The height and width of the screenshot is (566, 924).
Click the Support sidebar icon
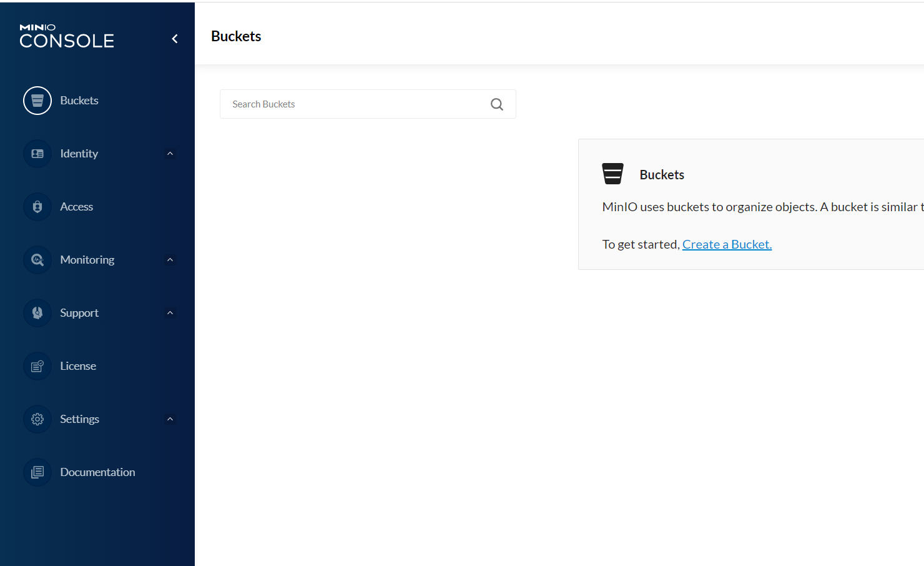pyautogui.click(x=37, y=313)
